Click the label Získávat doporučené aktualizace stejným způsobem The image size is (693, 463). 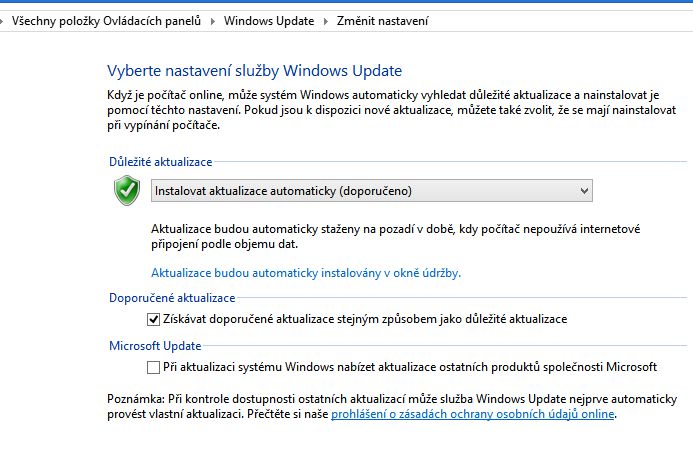pyautogui.click(x=365, y=319)
